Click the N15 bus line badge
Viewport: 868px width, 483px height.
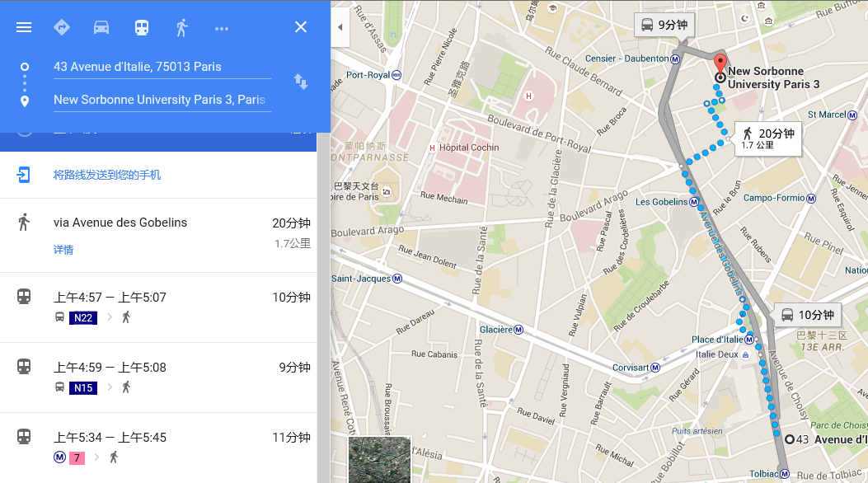click(x=83, y=388)
